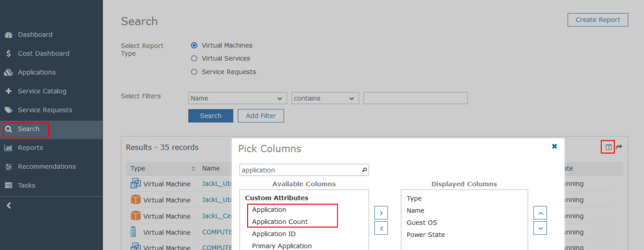644x250 pixels.
Task: Select Guest OS in Displayed Columns
Action: click(421, 222)
